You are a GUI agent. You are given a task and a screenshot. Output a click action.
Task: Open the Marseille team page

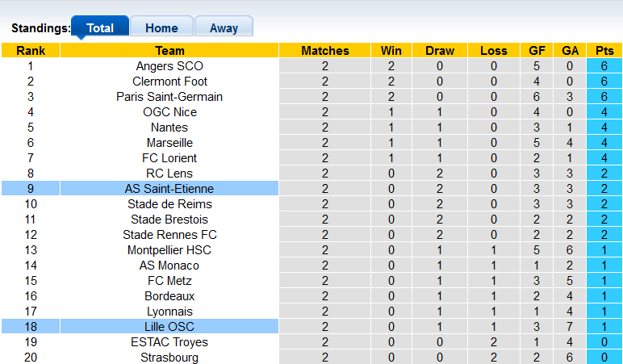tap(169, 143)
